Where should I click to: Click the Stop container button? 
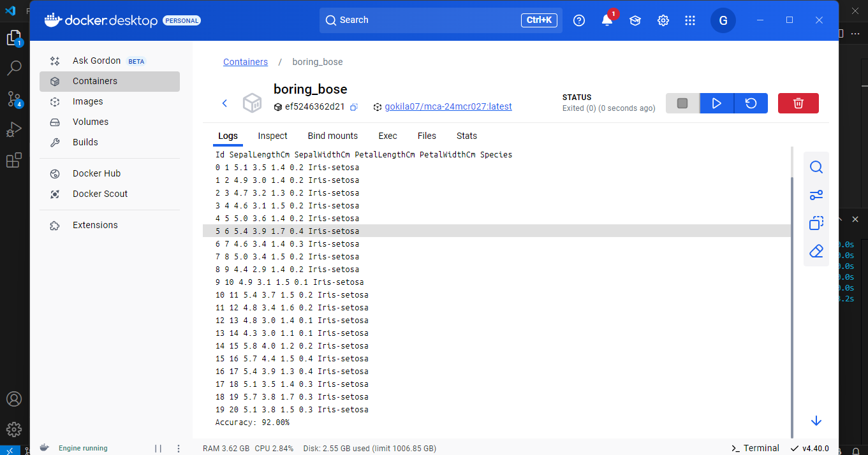click(x=682, y=103)
